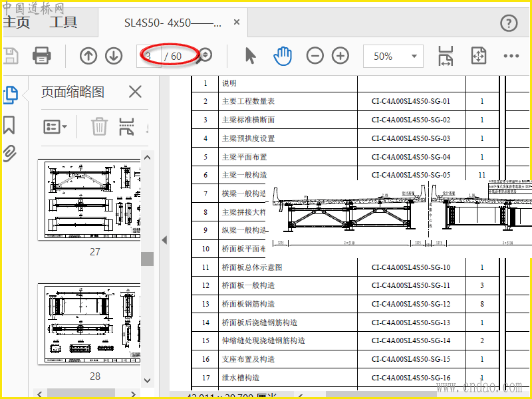Print the document with the printer icon

(42, 56)
